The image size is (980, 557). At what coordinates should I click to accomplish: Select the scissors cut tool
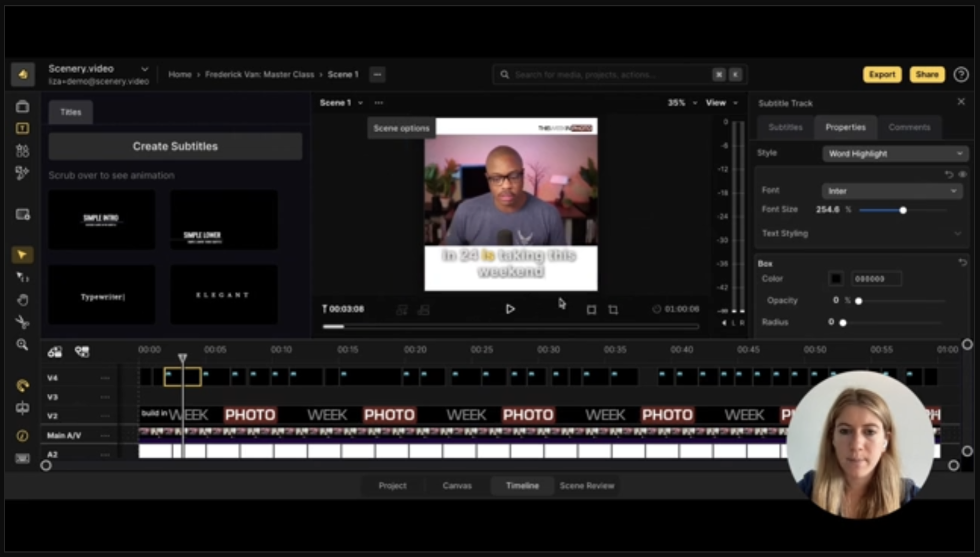coord(22,322)
